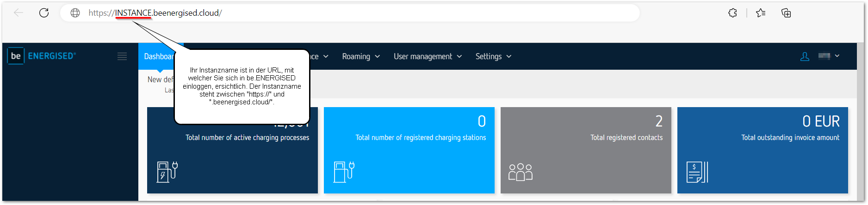Click the user profile icon
Viewport: 868px width, 205px height.
(x=805, y=56)
